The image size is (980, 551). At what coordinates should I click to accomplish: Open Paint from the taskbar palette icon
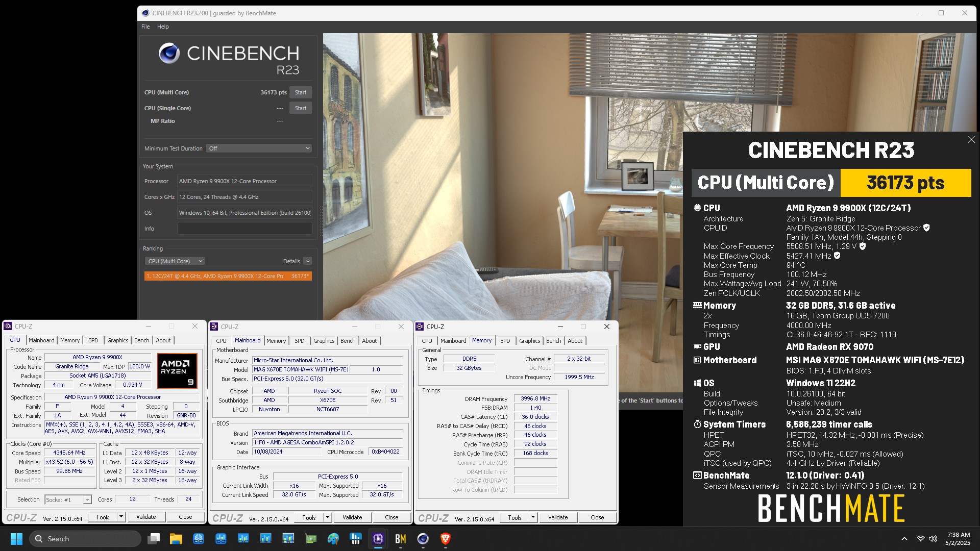coord(333,539)
